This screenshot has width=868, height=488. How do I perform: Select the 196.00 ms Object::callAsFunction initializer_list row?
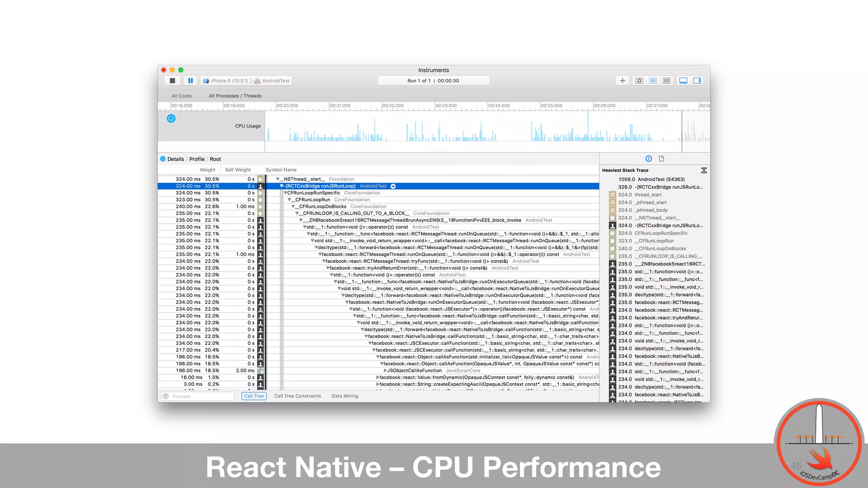[x=378, y=357]
